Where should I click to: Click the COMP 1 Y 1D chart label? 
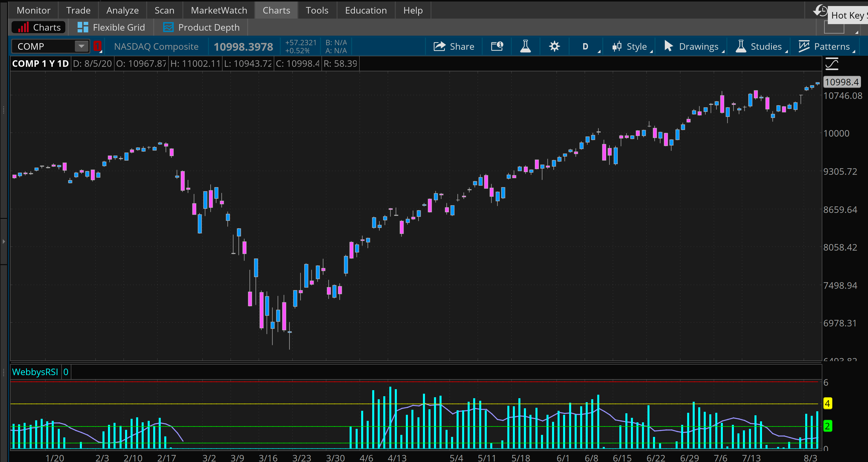pos(40,63)
